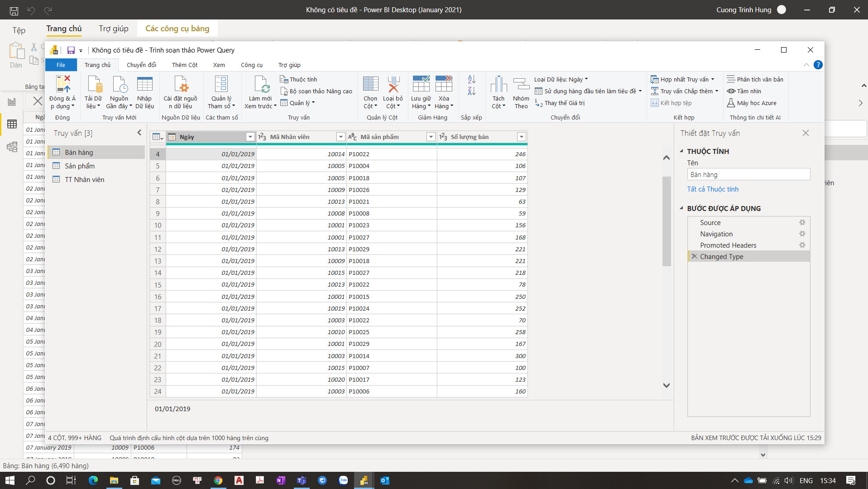Open Navigation step settings gear
The height and width of the screenshot is (489, 868).
click(x=802, y=234)
